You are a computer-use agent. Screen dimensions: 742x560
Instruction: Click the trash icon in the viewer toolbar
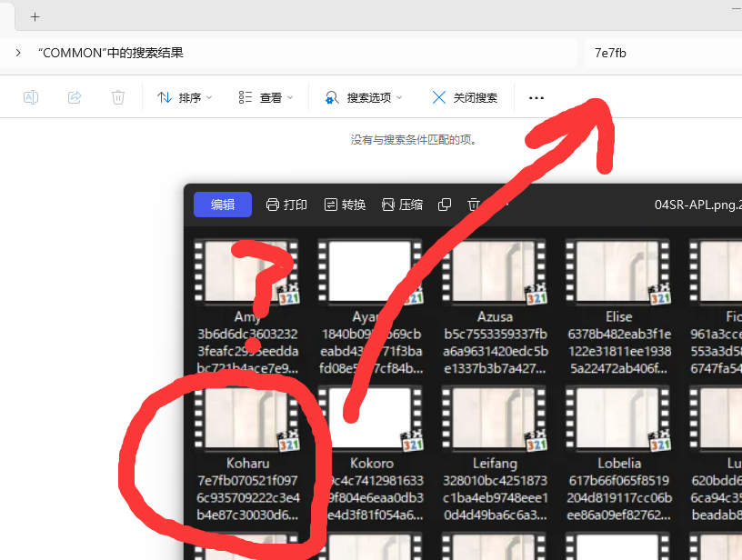tap(474, 205)
